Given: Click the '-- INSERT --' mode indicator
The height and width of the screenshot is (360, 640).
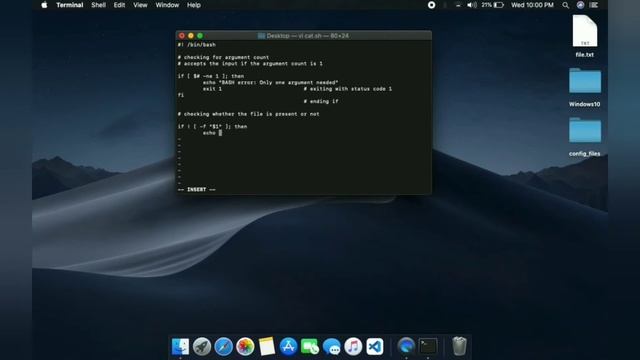Looking at the screenshot, I should 197,190.
